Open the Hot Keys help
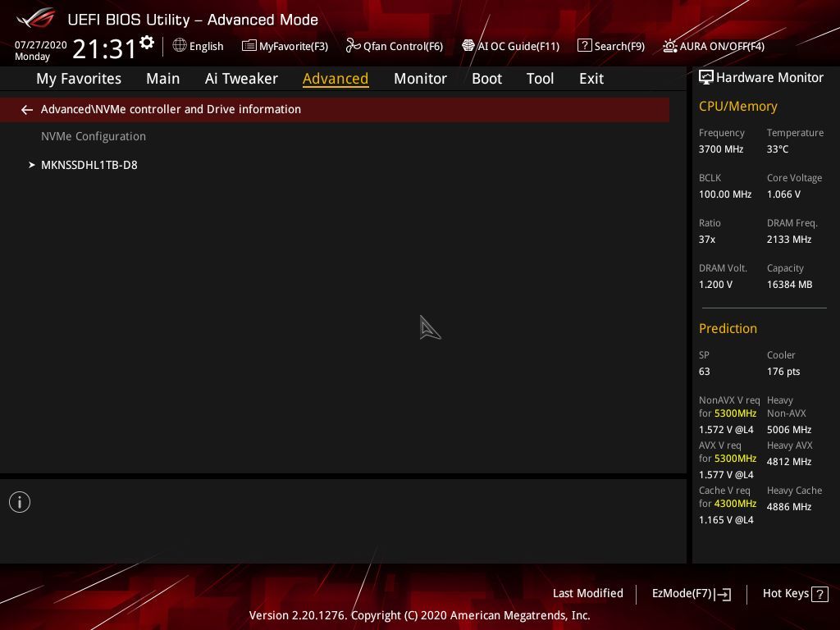 pyautogui.click(x=795, y=594)
